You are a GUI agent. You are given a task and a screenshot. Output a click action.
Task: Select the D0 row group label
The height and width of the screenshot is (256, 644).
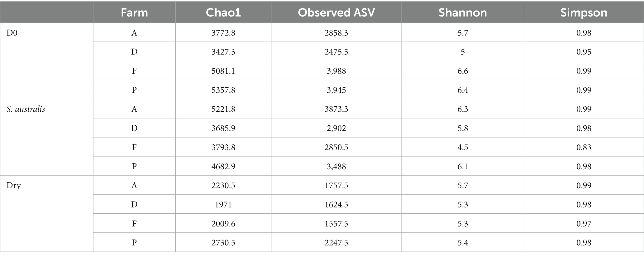click(x=12, y=33)
